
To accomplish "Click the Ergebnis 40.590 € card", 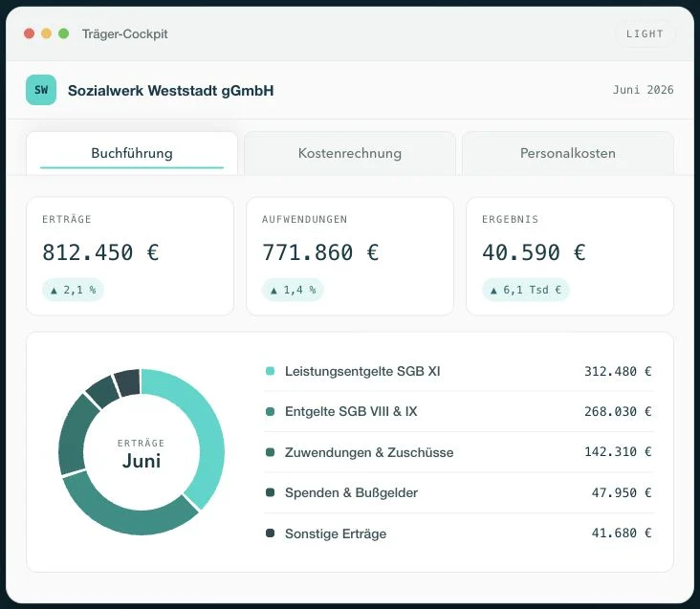I will click(570, 256).
